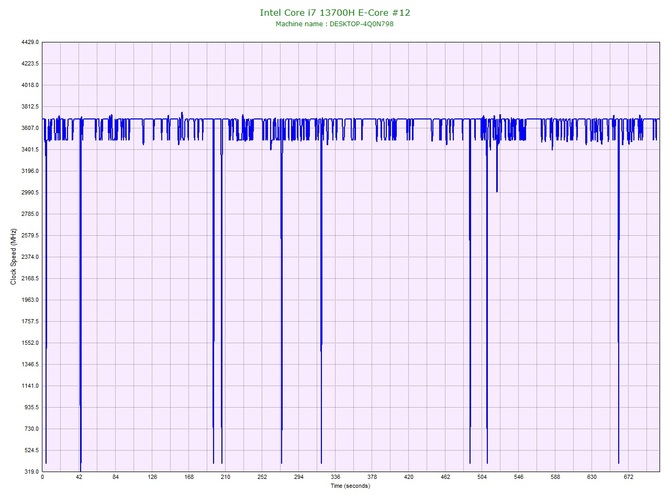This screenshot has height=503, width=670.
Task: Click the 546 label on the time axis
Action: tap(519, 477)
